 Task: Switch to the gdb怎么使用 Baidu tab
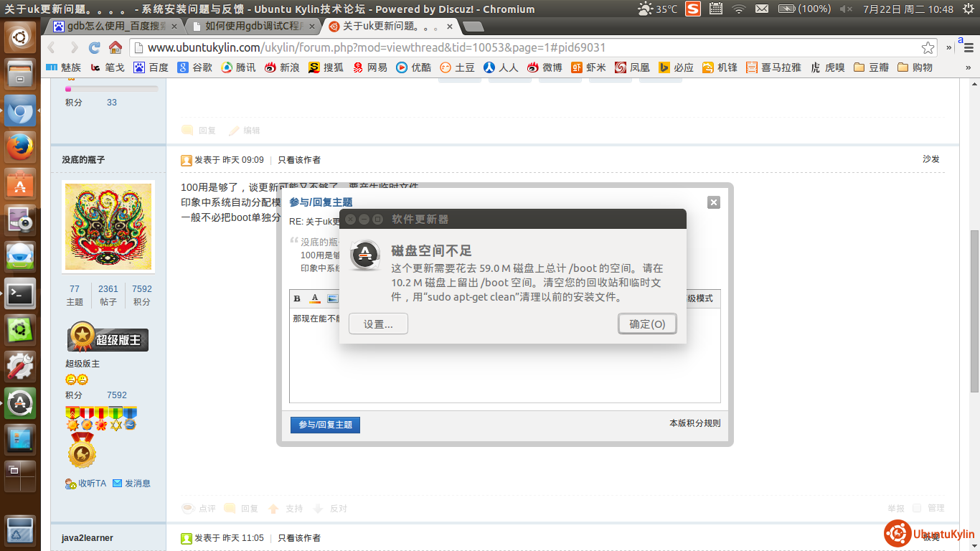115,27
